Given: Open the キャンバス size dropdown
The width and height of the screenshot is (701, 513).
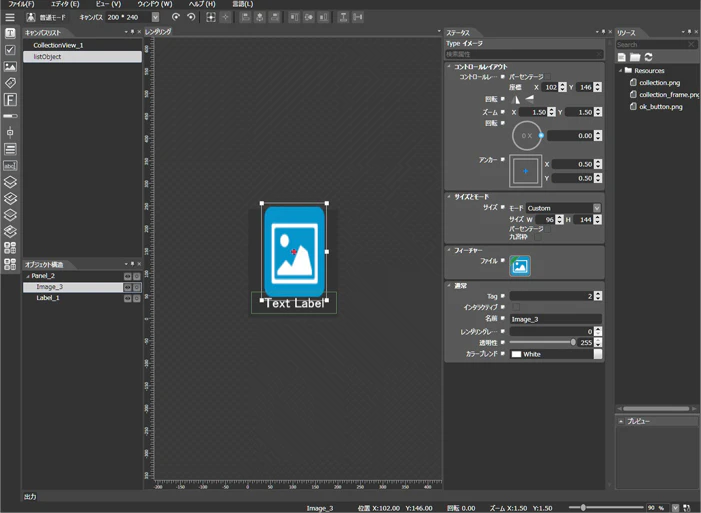Looking at the screenshot, I should click(155, 17).
